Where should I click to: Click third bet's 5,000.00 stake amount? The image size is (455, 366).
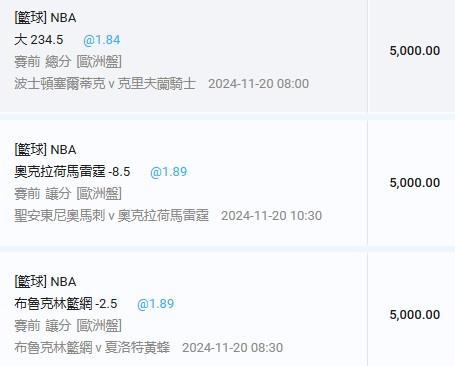tap(415, 315)
